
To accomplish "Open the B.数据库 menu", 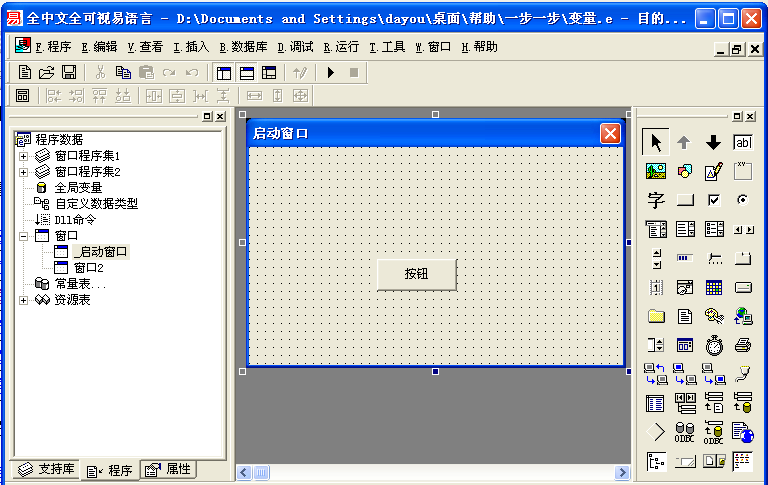I will [243, 47].
